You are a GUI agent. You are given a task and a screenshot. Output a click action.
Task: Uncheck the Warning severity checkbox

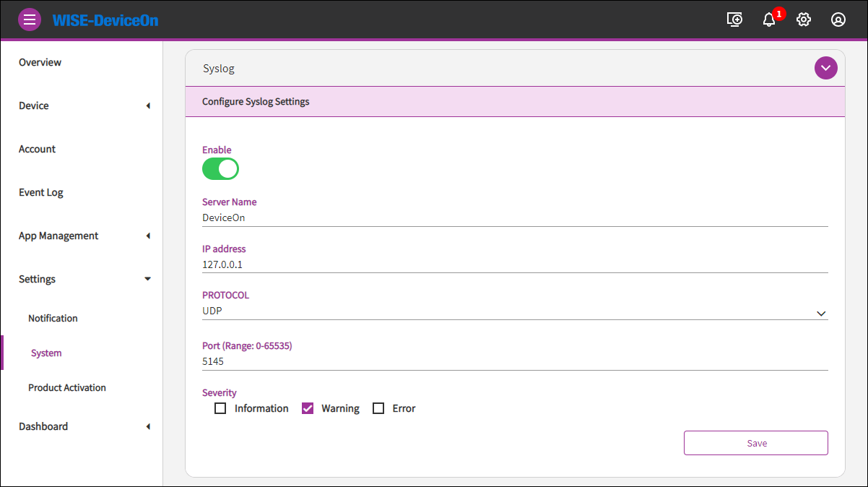pos(308,408)
